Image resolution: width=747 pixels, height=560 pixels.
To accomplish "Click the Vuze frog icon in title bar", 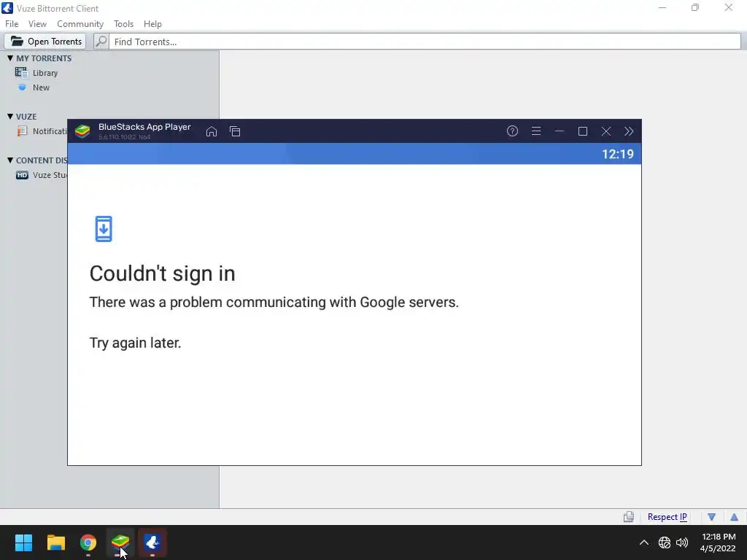I will tap(7, 8).
